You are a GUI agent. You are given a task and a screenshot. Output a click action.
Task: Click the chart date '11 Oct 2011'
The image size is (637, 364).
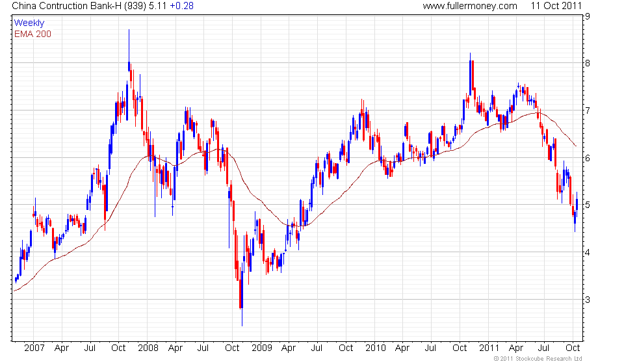556,6
